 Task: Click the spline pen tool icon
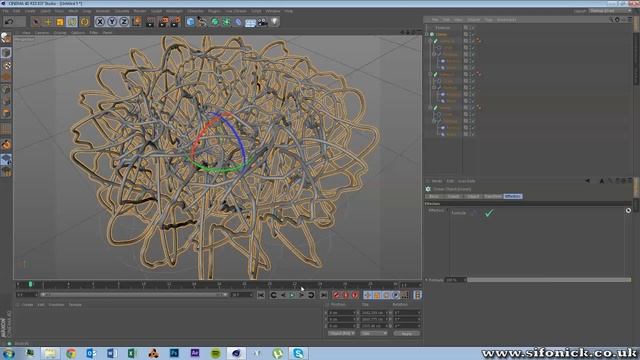[202, 22]
